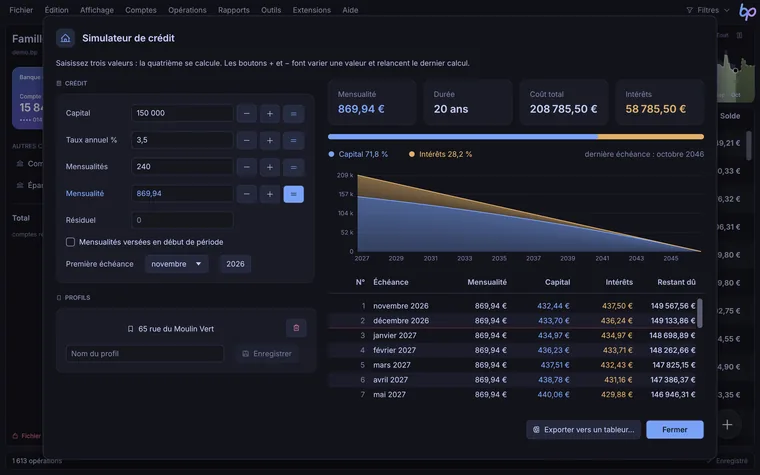The height and width of the screenshot is (475, 760).
Task: Click the Durée 20 ans summary card
Action: coord(468,102)
